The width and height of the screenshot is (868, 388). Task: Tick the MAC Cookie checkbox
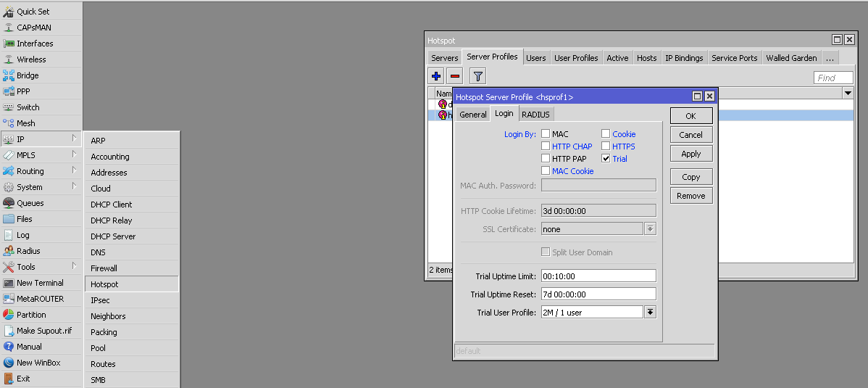(x=546, y=171)
